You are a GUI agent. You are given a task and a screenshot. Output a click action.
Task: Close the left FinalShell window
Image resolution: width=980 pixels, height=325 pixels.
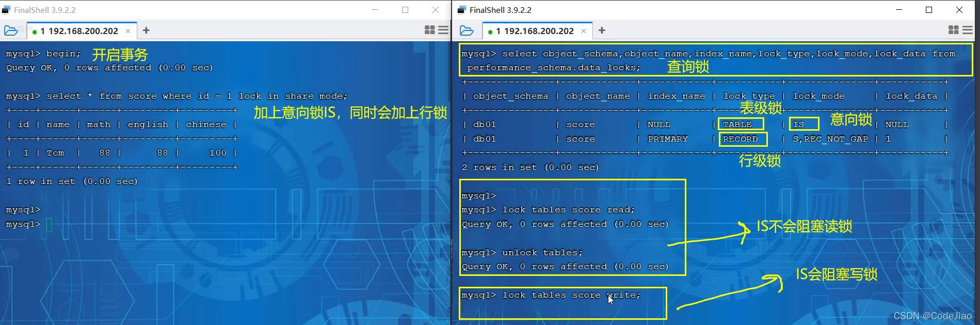(436, 10)
